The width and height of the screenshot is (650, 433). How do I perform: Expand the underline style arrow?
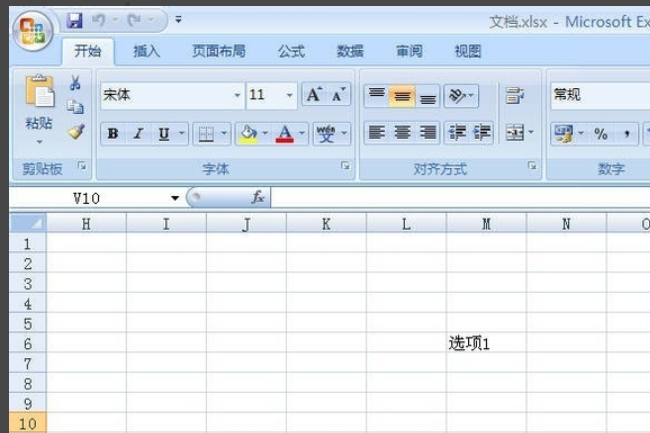pyautogui.click(x=182, y=133)
